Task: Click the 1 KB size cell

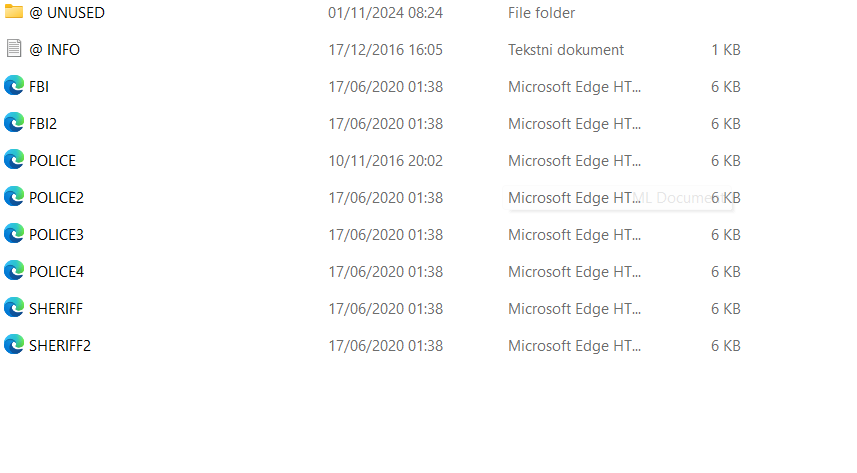Action: (x=726, y=49)
